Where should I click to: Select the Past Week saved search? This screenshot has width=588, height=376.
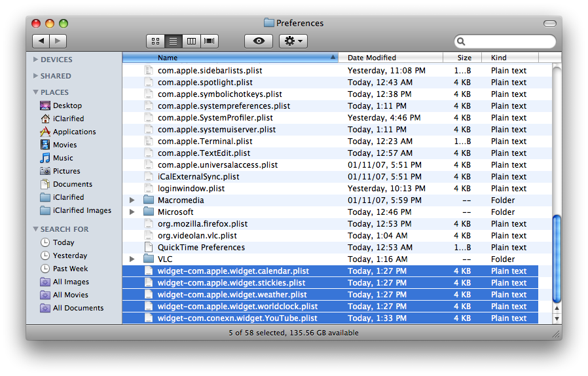pos(70,269)
